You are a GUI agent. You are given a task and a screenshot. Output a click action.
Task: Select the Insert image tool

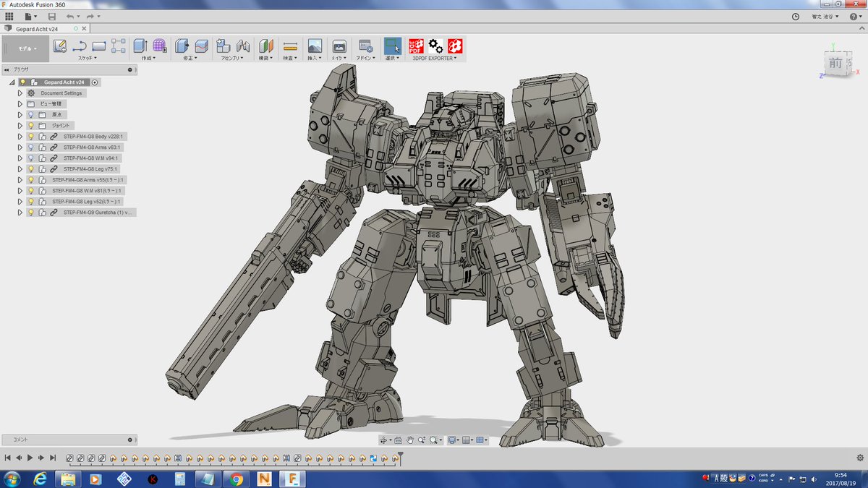(x=315, y=46)
